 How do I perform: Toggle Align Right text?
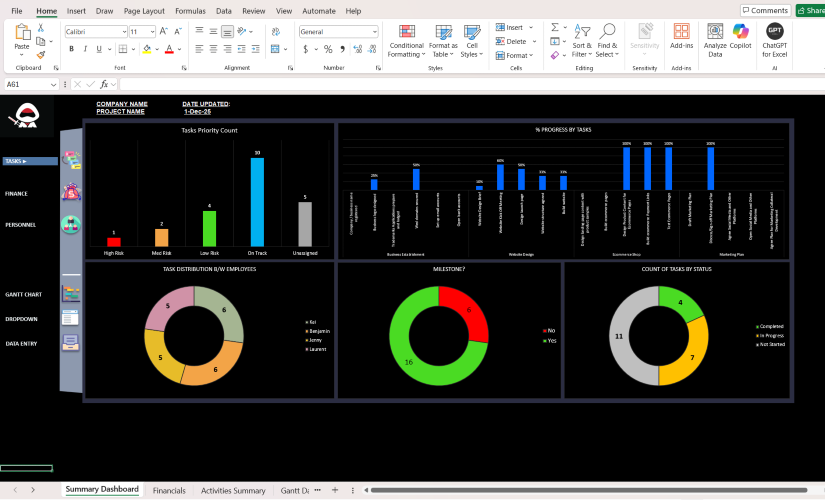point(227,49)
